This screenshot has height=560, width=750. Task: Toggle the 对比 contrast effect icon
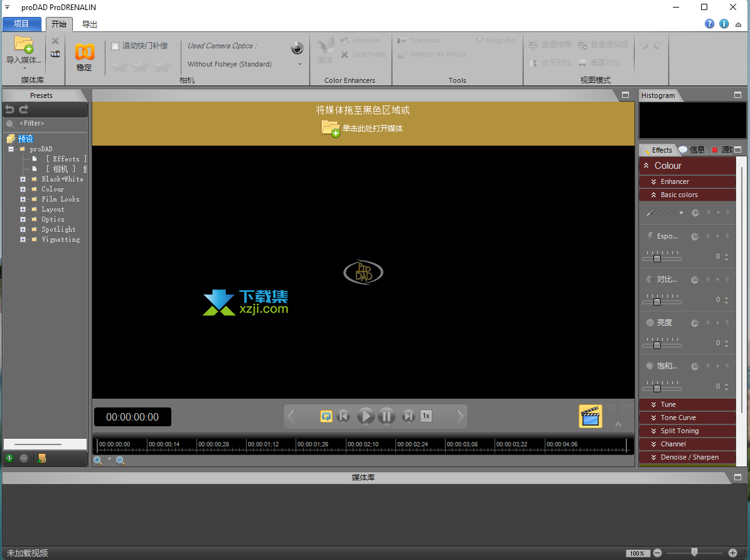pos(650,279)
